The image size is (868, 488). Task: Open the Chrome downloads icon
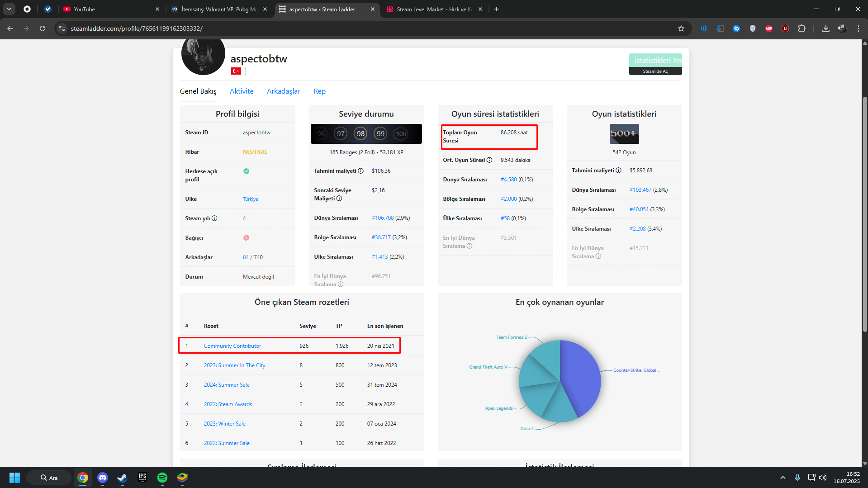click(826, 28)
